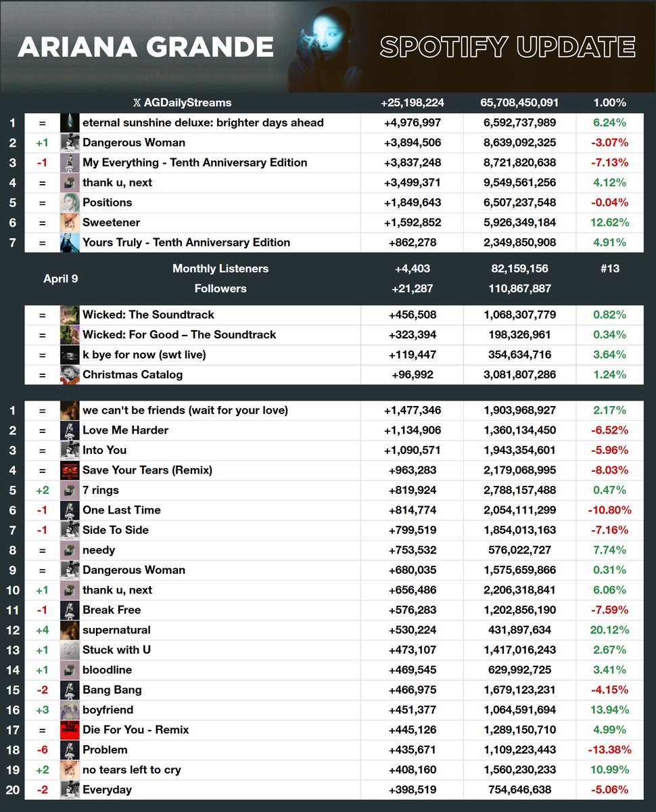Image resolution: width=656 pixels, height=812 pixels.
Task: Click the Die For You - Remix cover thumbnail
Action: coord(70,729)
